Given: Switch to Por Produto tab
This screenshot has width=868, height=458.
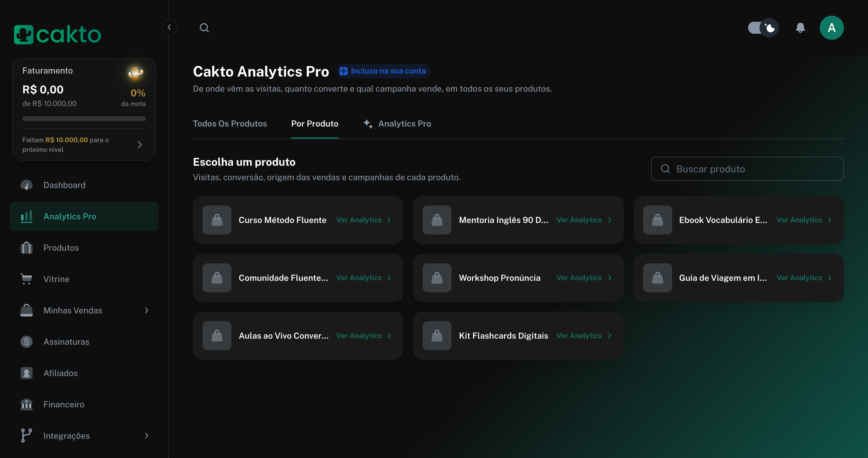Looking at the screenshot, I should 314,124.
